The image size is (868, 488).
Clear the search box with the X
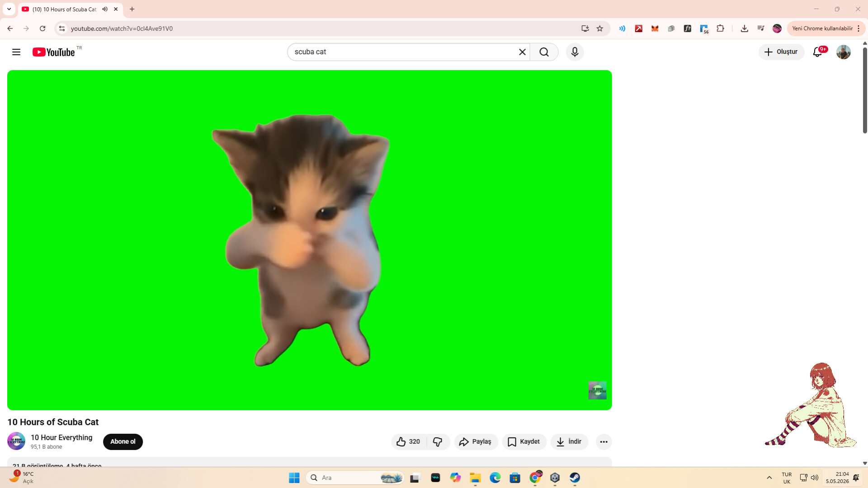click(x=522, y=52)
